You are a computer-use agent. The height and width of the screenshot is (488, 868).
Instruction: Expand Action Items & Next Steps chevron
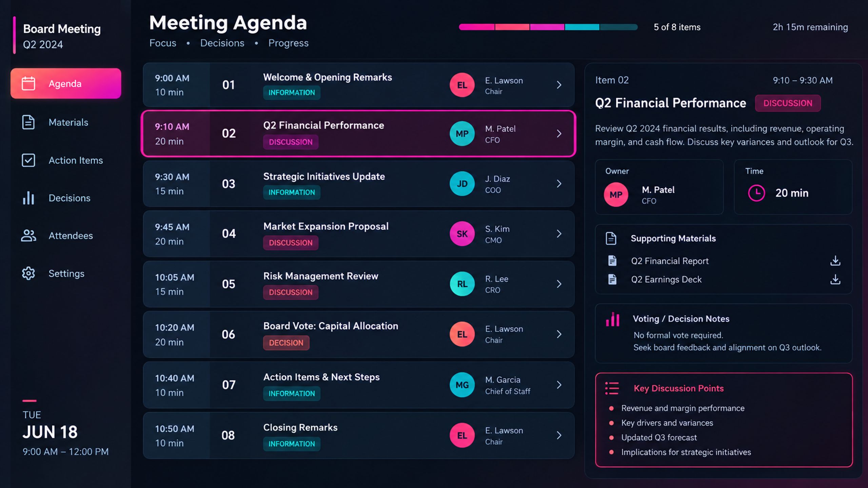point(559,385)
